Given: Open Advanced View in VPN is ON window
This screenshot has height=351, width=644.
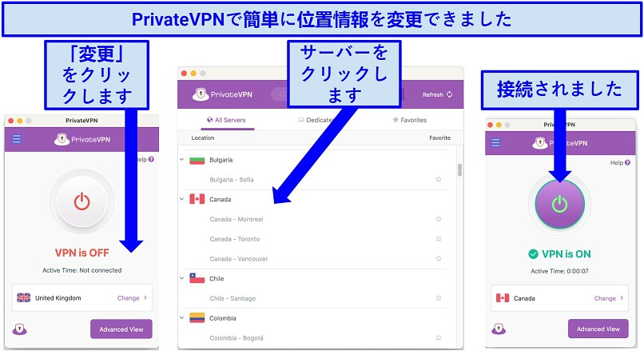Looking at the screenshot, I should click(x=598, y=329).
